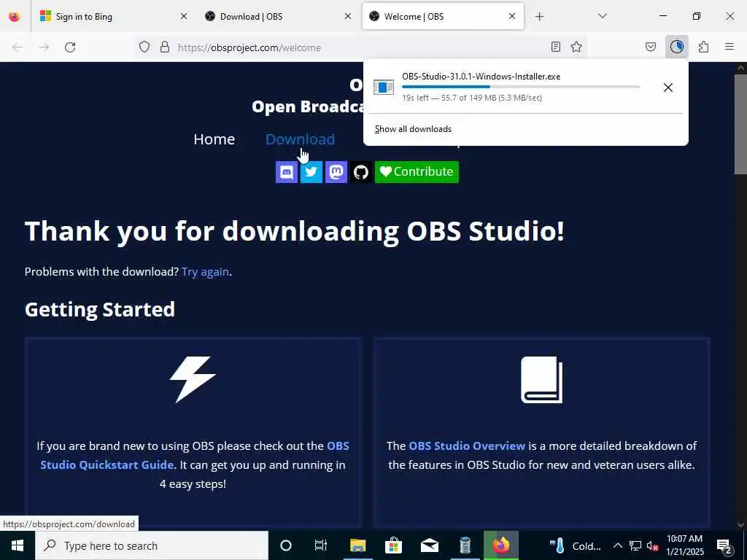Image resolution: width=747 pixels, height=560 pixels.
Task: Open the shield tracking protection icon
Action: point(144,47)
